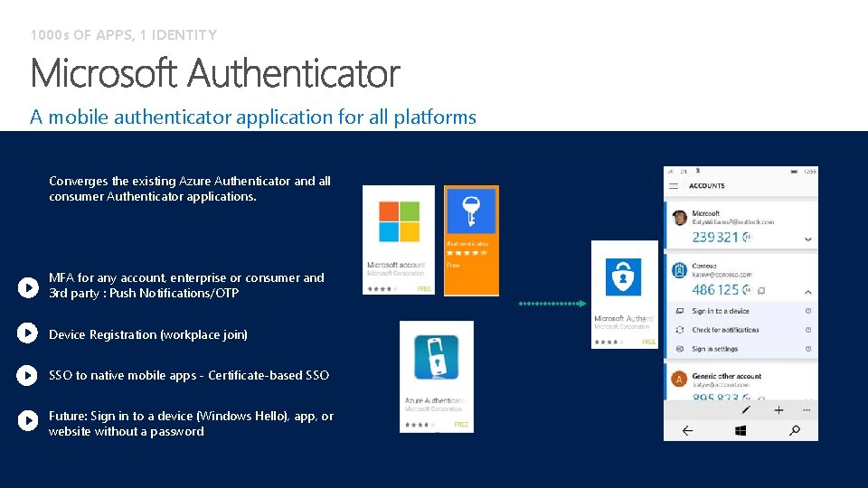Click the play bullet beside MFA for any account
Image resolution: width=868 pixels, height=488 pixels.
(x=28, y=287)
